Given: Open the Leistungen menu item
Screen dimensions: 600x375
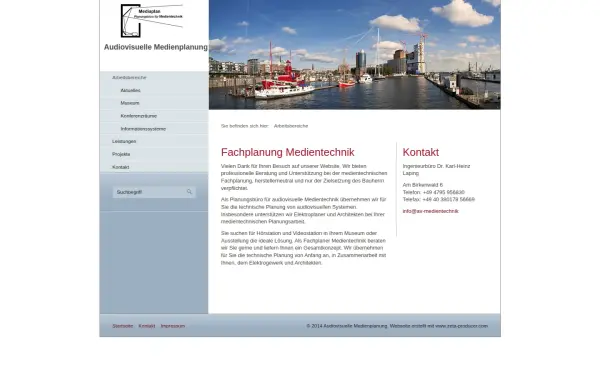Looking at the screenshot, I should click(x=124, y=142).
